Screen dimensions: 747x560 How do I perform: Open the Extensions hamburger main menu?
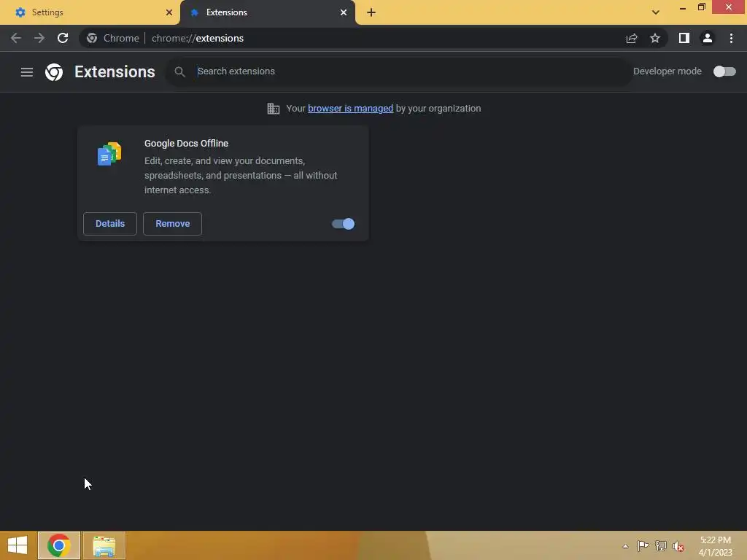pos(27,72)
